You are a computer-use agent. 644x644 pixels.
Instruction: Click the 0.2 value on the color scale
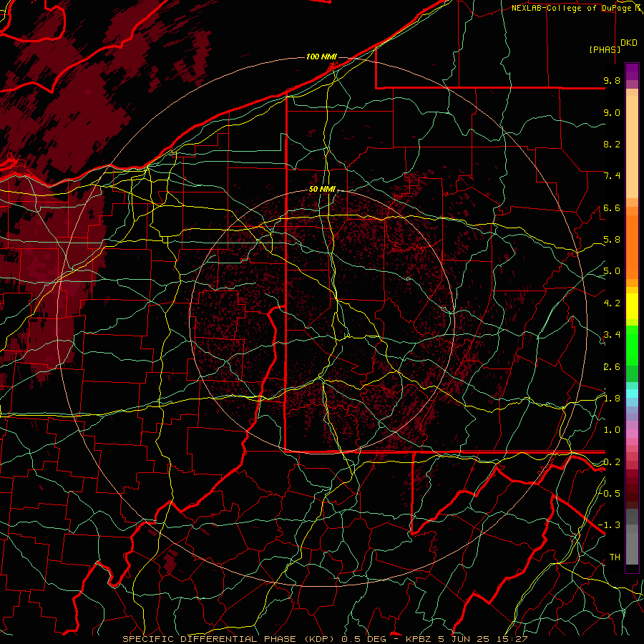point(612,462)
